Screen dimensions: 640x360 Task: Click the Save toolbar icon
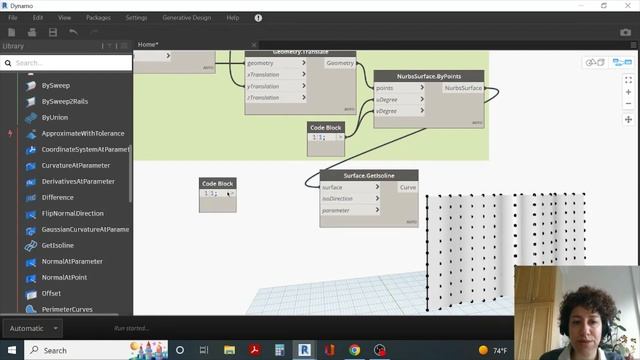pyautogui.click(x=53, y=32)
